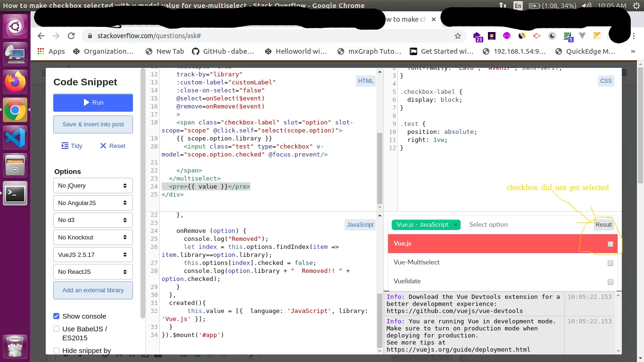Open the grey Vue devtools extension
Image resolution: width=644 pixels, height=362 pixels.
point(582,36)
